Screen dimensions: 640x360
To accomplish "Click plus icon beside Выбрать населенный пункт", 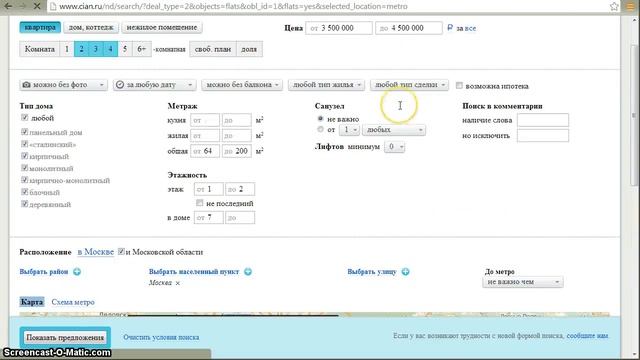I will click(x=248, y=271).
